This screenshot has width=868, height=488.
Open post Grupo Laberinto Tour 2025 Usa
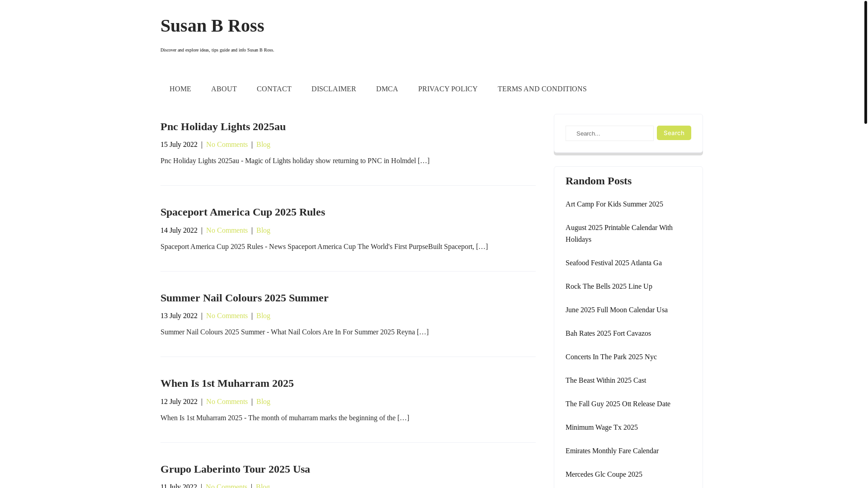tap(235, 469)
